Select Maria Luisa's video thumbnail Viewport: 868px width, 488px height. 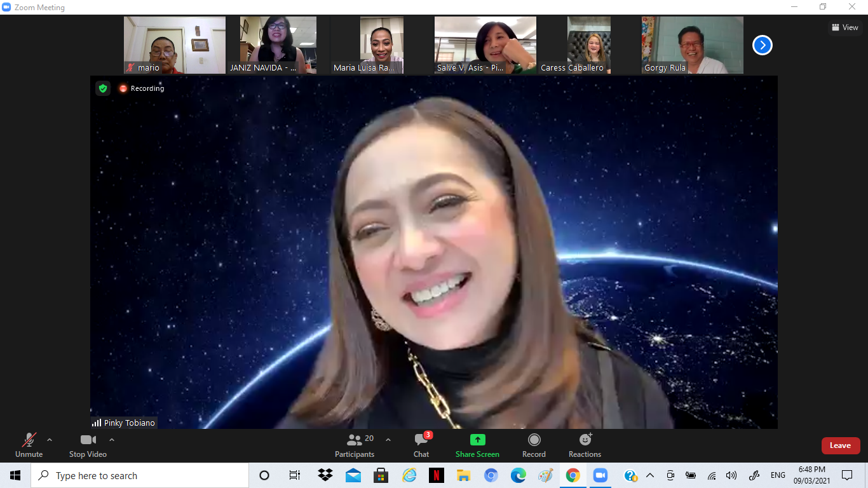tap(381, 45)
